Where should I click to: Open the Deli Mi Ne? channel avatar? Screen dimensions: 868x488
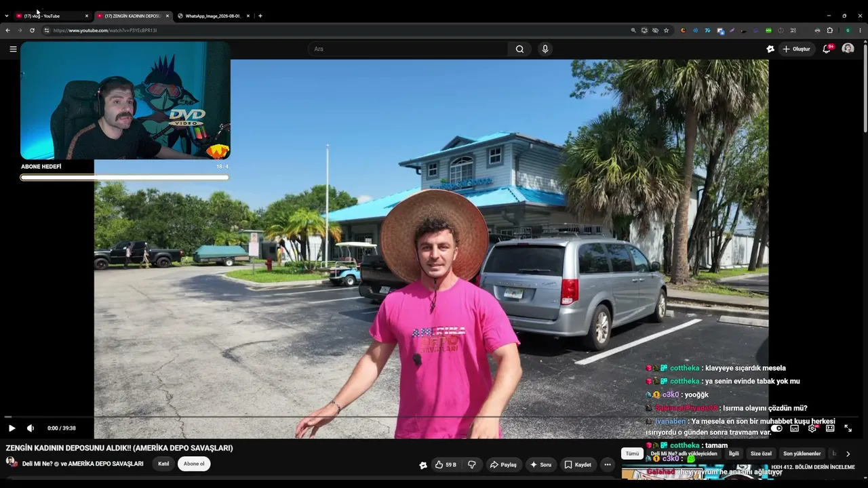pyautogui.click(x=12, y=462)
